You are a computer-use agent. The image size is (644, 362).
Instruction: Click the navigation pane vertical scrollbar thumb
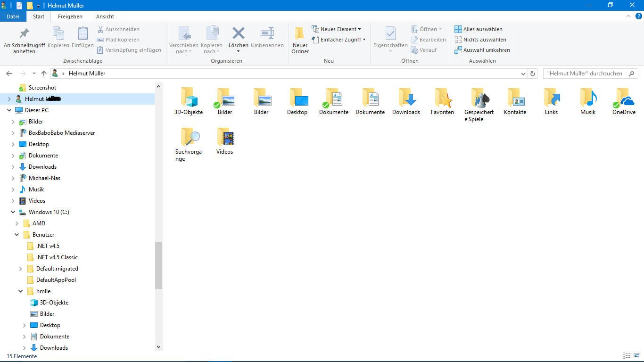158,265
